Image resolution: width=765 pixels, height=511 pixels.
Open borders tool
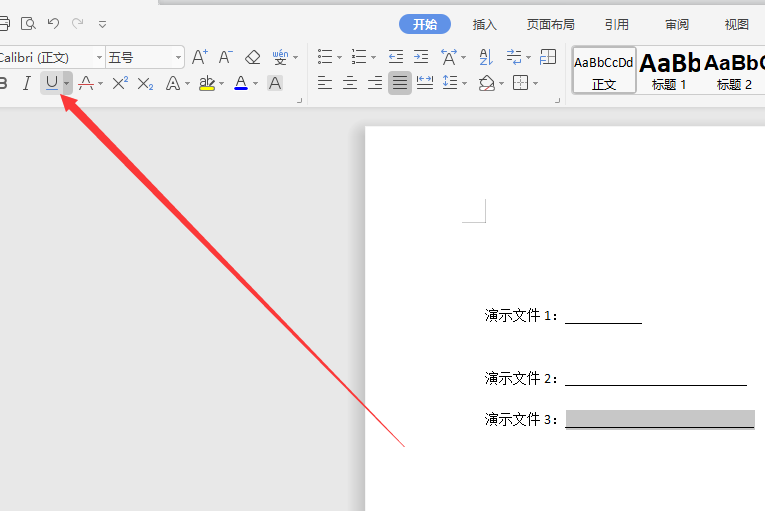[x=521, y=83]
